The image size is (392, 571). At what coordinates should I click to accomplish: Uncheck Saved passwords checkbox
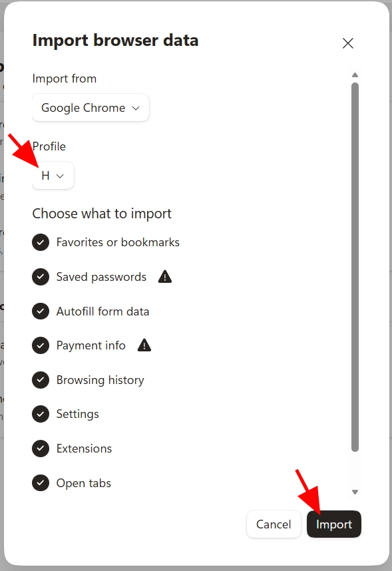(41, 277)
